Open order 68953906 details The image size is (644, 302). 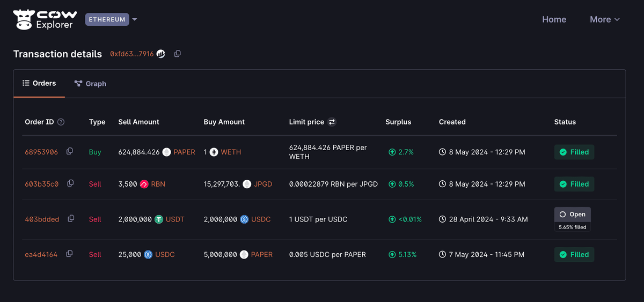pos(41,152)
